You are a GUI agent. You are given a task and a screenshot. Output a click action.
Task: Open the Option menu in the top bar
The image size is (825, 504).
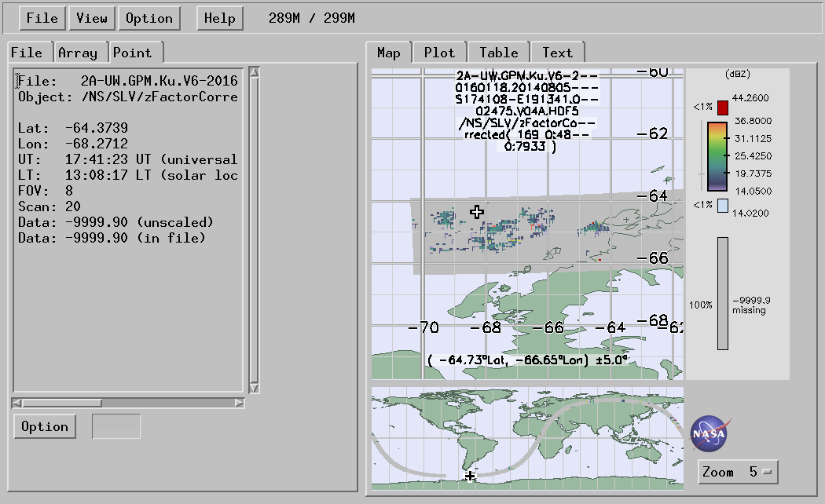click(148, 18)
